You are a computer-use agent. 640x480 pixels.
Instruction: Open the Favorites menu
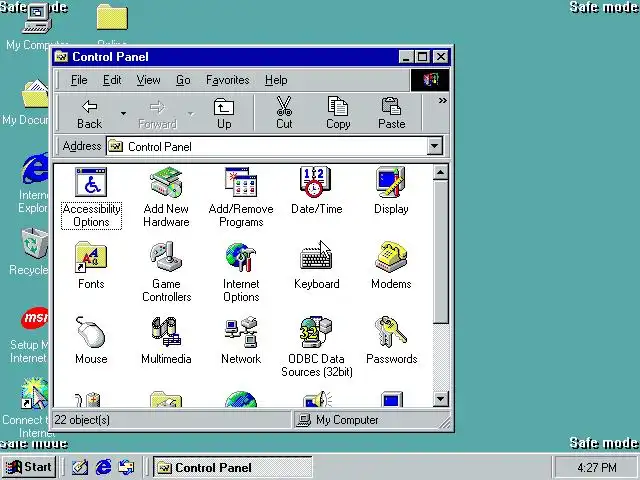(227, 80)
